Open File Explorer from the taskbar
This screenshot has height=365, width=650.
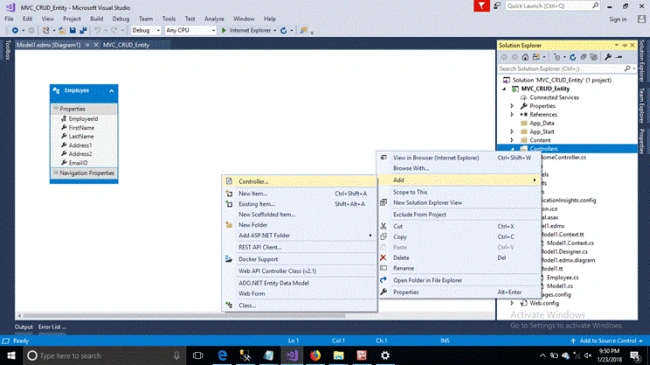[x=338, y=355]
